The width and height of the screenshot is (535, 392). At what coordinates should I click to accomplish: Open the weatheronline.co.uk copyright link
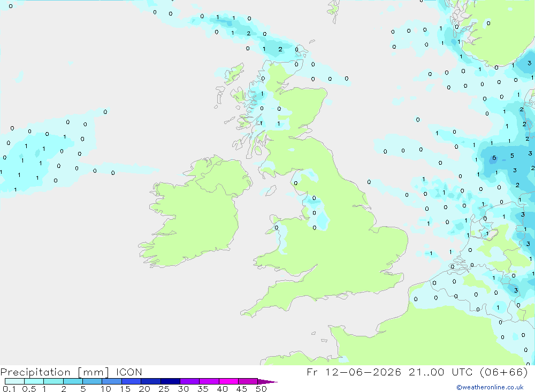(x=490, y=387)
